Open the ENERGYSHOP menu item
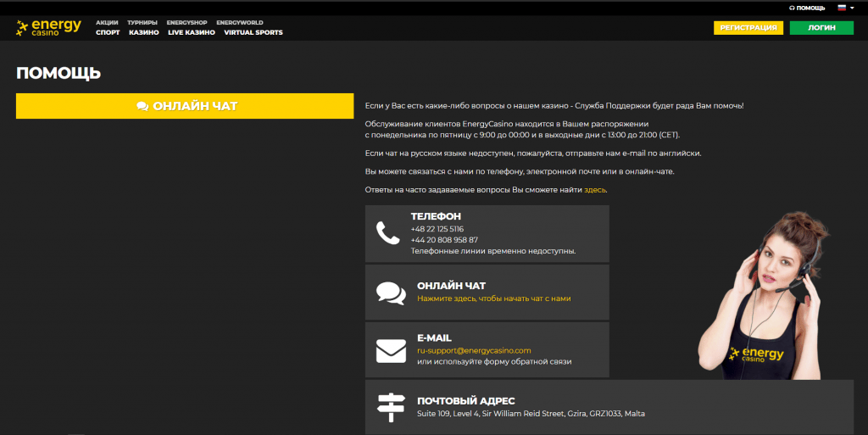Image resolution: width=868 pixels, height=435 pixels. pos(186,23)
